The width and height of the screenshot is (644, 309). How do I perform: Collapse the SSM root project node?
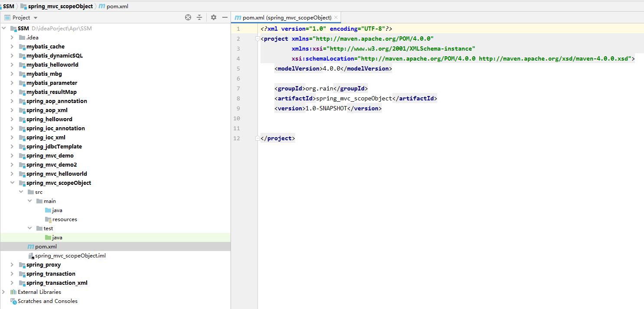(4, 29)
